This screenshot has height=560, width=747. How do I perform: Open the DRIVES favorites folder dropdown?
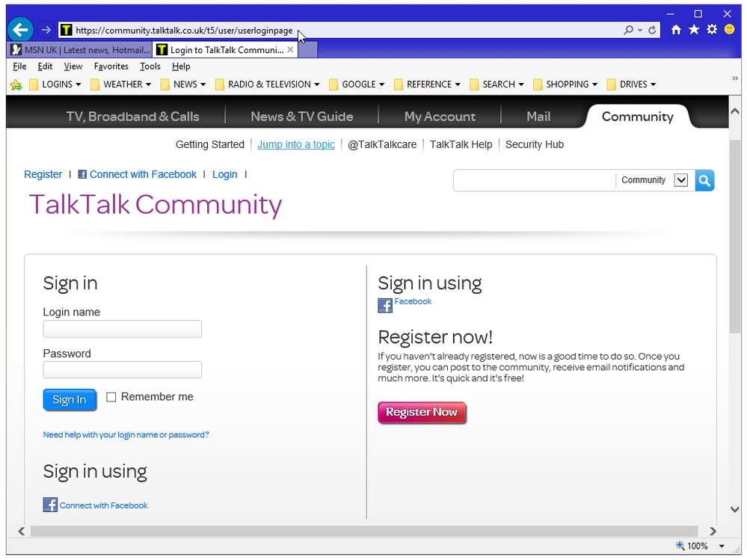tap(632, 84)
